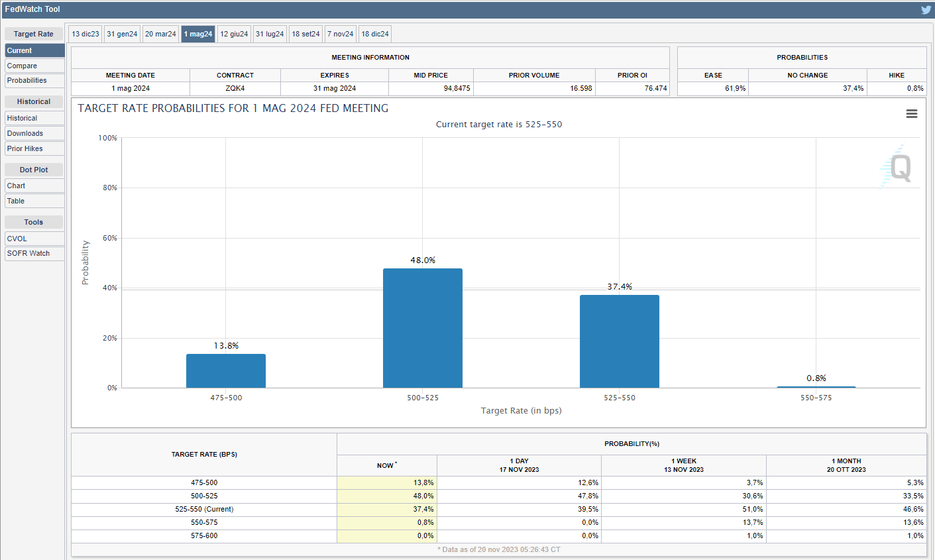
Task: Open the Compare view in sidebar
Action: [x=34, y=66]
